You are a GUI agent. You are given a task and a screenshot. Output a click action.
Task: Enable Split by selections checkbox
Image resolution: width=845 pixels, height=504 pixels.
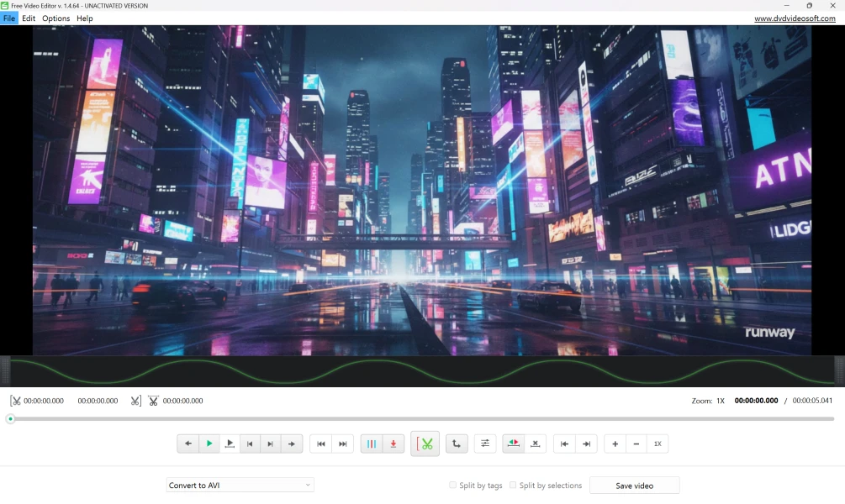pyautogui.click(x=513, y=486)
